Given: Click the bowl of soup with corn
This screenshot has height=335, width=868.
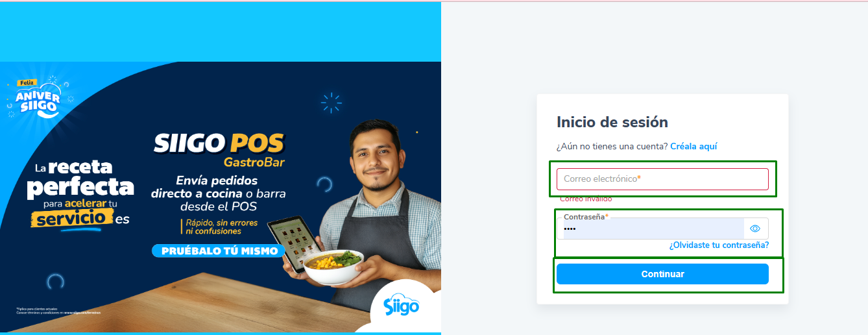Looking at the screenshot, I should point(334,266).
